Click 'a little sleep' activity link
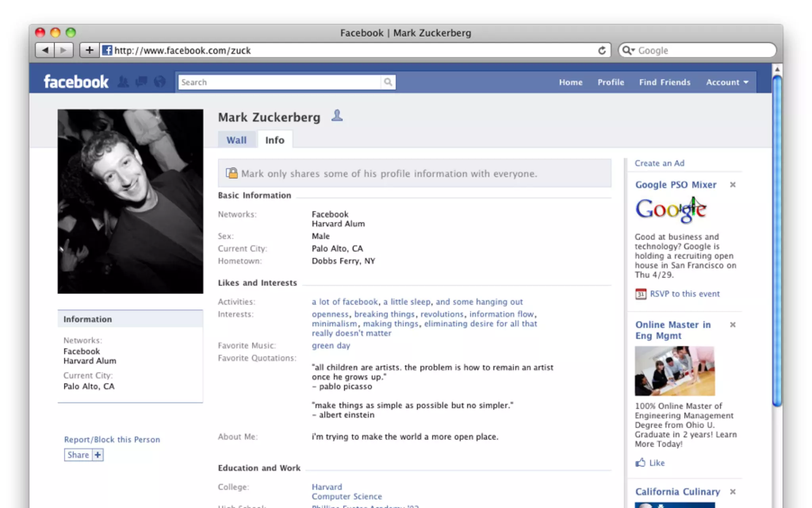The height and width of the screenshot is (508, 812). click(406, 302)
